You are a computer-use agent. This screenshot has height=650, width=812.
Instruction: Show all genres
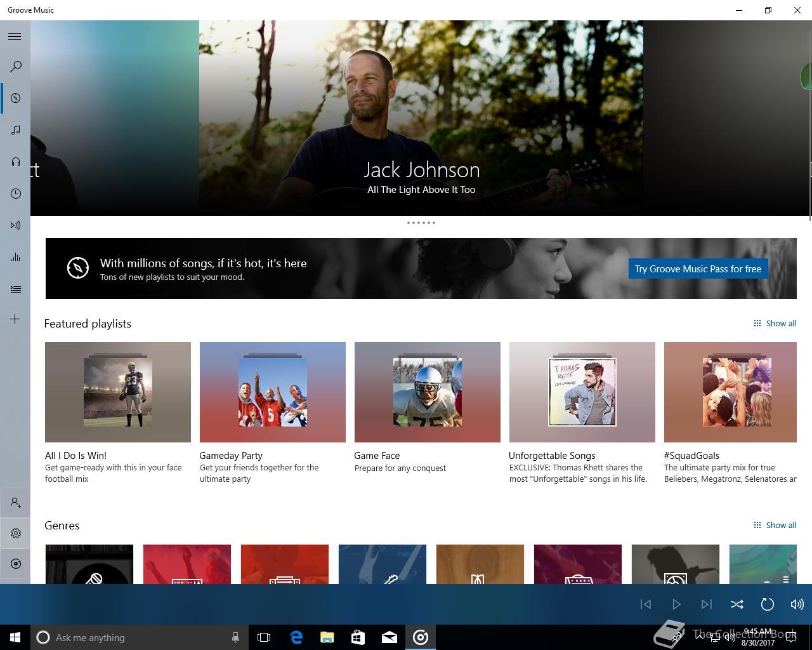(x=775, y=525)
